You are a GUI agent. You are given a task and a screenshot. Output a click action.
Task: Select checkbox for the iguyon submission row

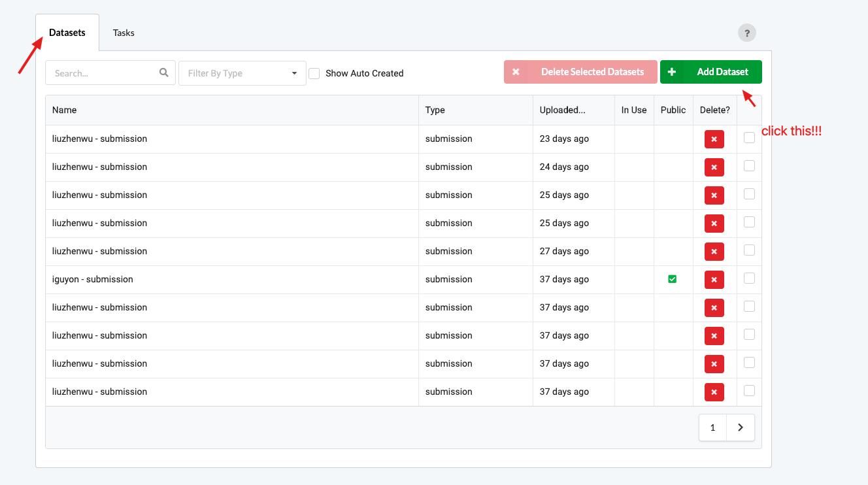click(749, 278)
